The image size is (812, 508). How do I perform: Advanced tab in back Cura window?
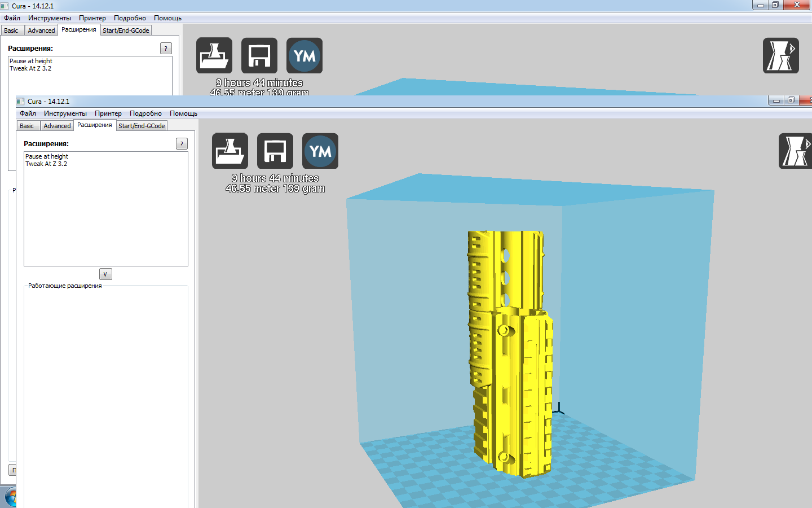(x=41, y=30)
